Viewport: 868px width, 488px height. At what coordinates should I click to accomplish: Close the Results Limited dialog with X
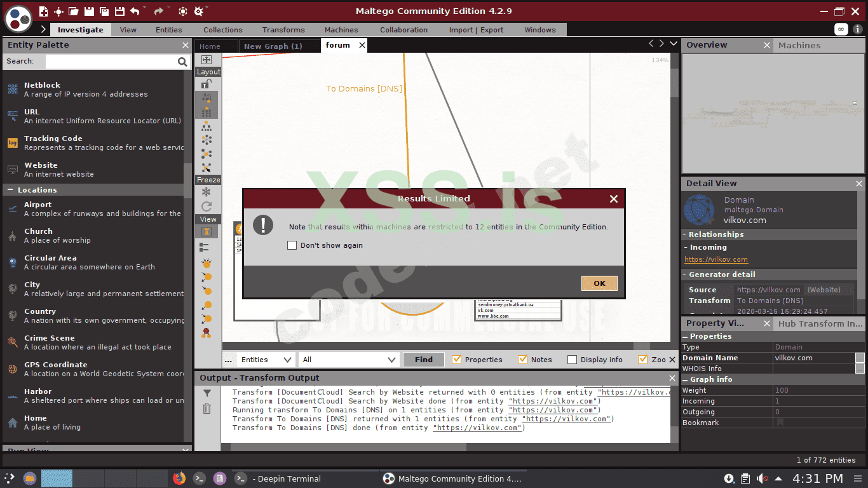pos(613,199)
